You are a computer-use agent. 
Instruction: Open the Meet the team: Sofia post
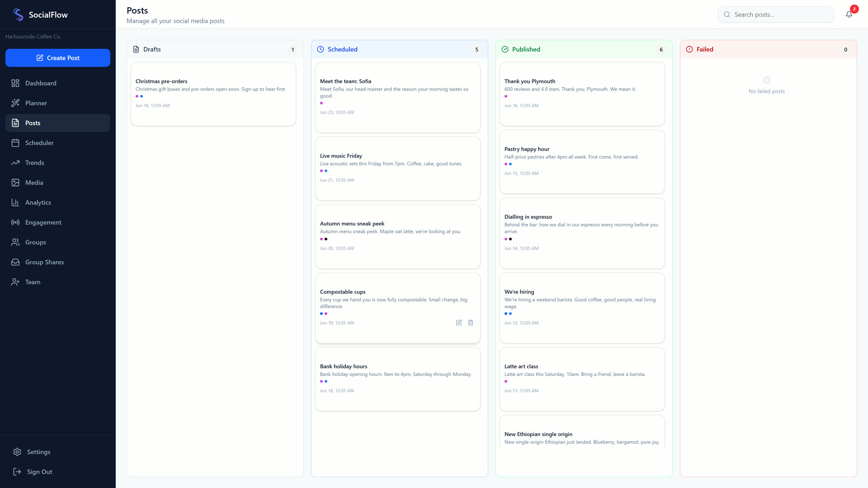tap(398, 97)
